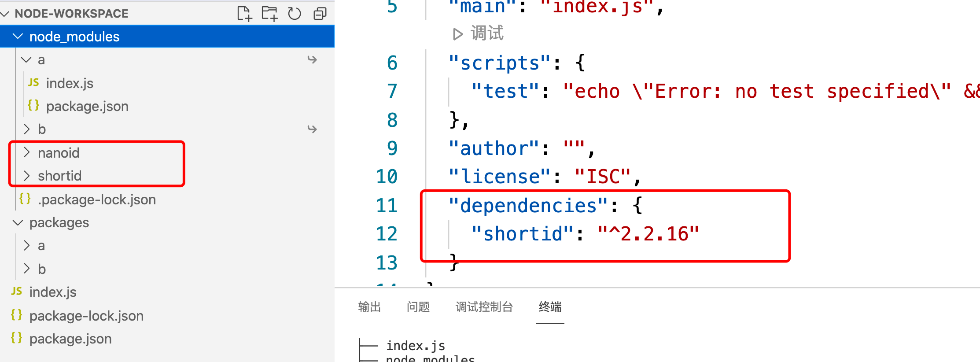Click the New Folder icon in explorer header

click(x=269, y=14)
